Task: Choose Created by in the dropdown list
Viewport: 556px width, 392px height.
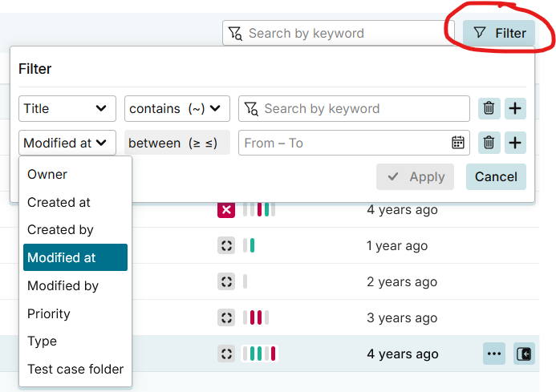Action: 60,230
